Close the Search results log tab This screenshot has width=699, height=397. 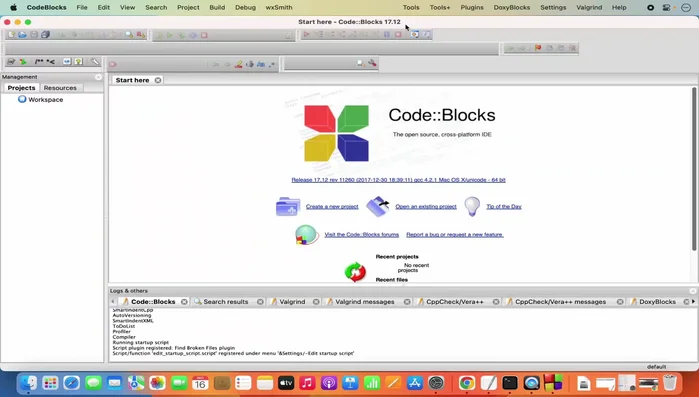(x=260, y=302)
